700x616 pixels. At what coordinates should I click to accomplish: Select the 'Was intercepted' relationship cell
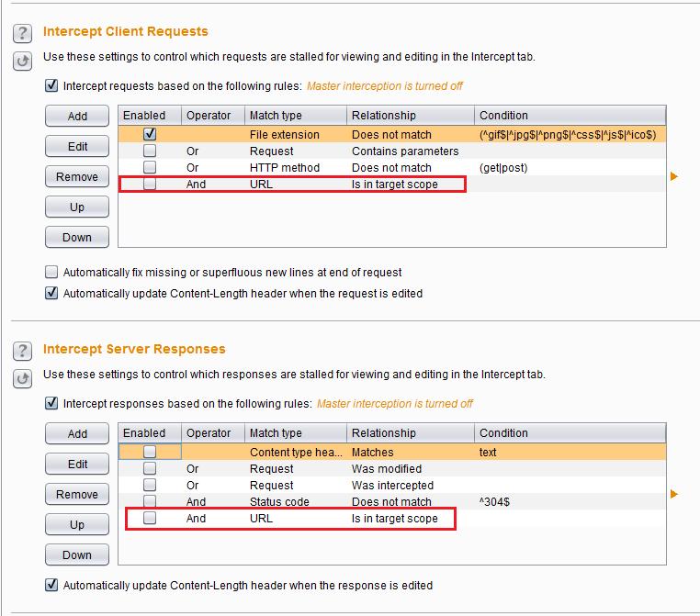click(x=411, y=485)
